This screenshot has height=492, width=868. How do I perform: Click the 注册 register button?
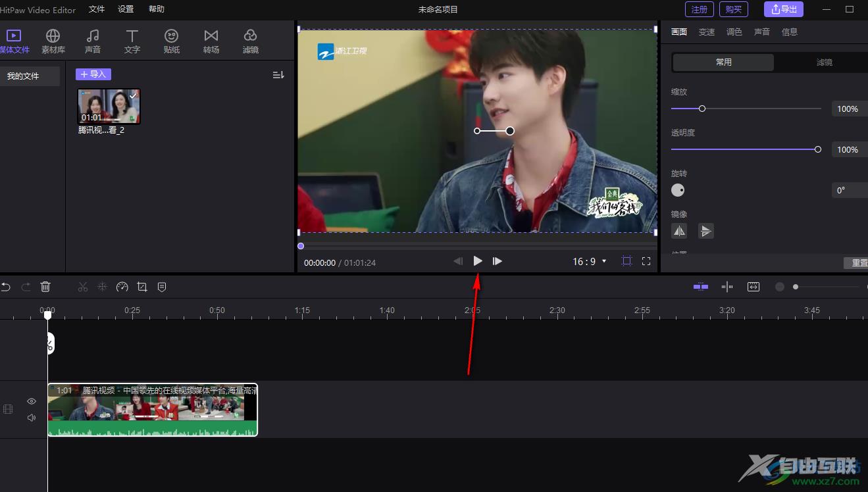click(x=700, y=9)
